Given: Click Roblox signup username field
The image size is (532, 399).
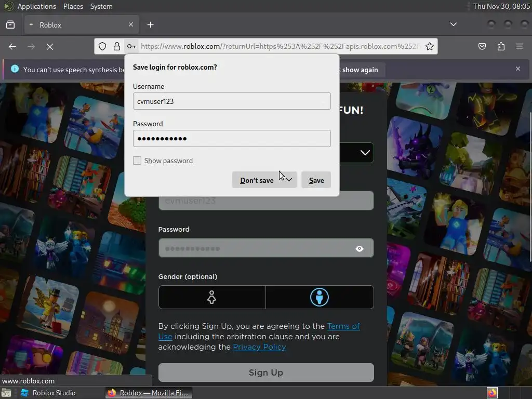Looking at the screenshot, I should click(266, 201).
